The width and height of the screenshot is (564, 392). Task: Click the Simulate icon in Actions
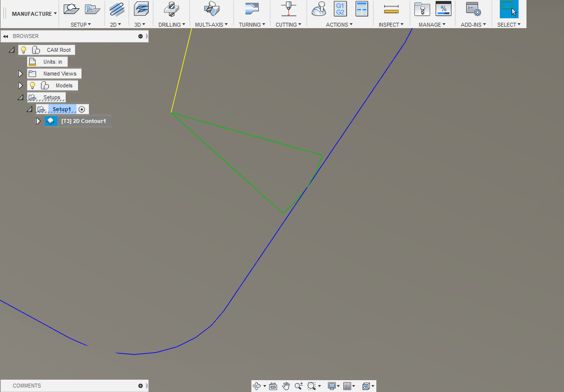[319, 8]
